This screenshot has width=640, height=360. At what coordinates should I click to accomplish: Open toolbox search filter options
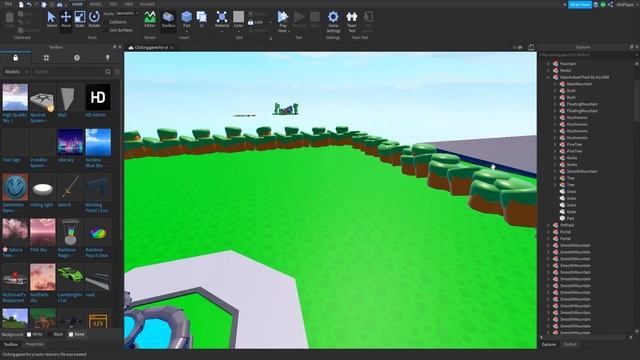tap(117, 72)
